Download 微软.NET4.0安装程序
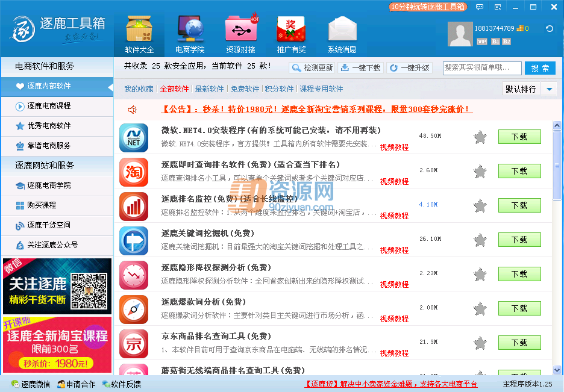564x392 pixels. click(519, 137)
